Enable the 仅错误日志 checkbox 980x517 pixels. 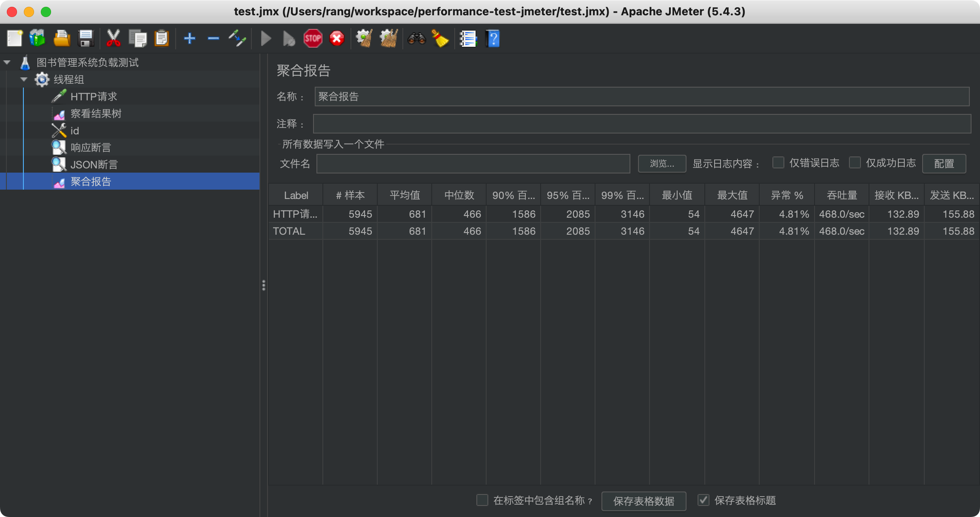pyautogui.click(x=778, y=163)
